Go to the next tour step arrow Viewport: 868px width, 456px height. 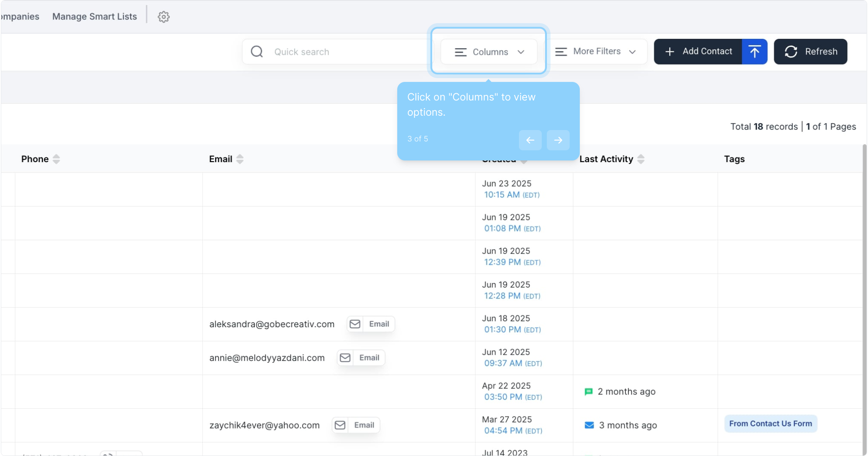tap(558, 140)
